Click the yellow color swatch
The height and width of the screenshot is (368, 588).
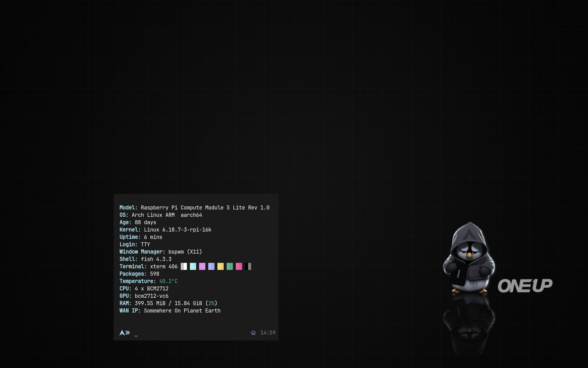(x=221, y=266)
